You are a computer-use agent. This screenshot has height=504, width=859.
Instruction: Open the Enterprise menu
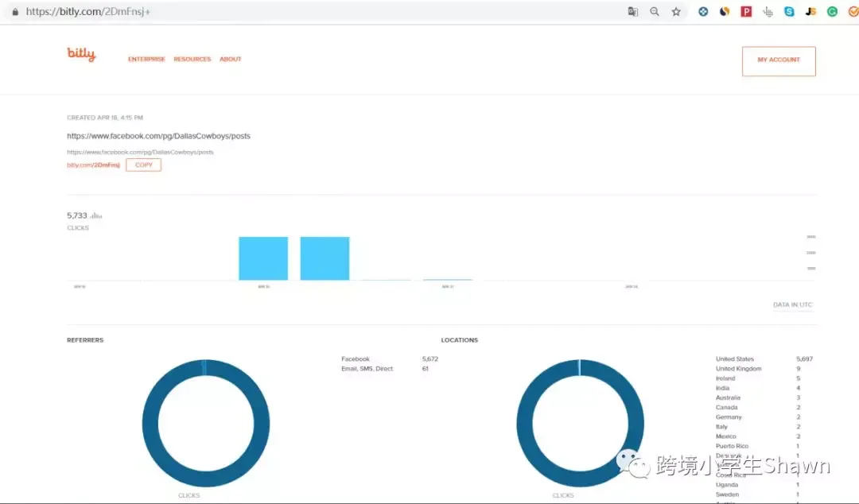[146, 59]
